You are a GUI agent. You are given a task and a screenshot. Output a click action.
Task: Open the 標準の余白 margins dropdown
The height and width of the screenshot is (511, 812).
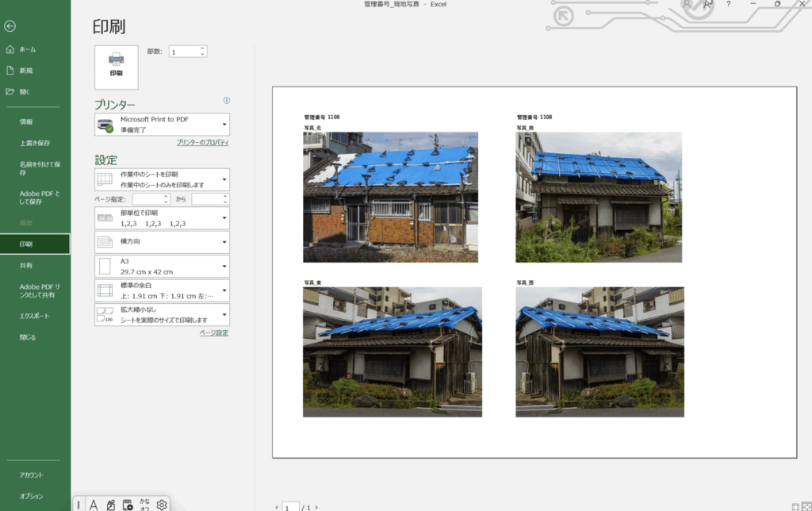(x=162, y=290)
